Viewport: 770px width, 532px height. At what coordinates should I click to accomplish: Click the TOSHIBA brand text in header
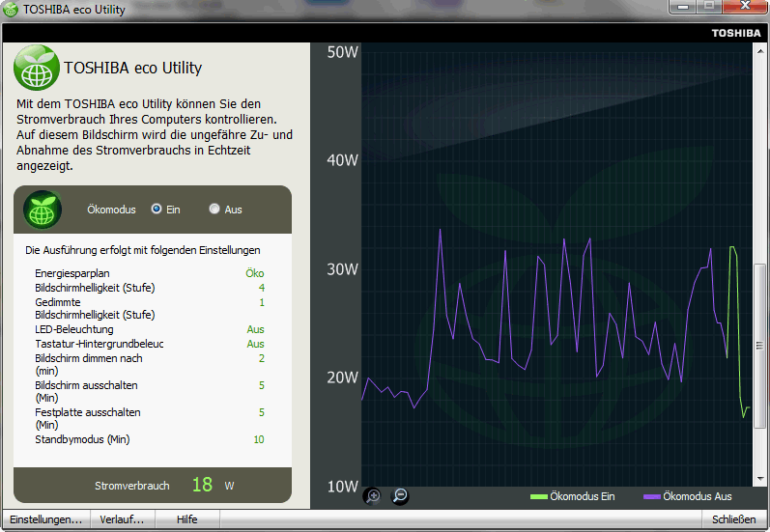tap(736, 34)
